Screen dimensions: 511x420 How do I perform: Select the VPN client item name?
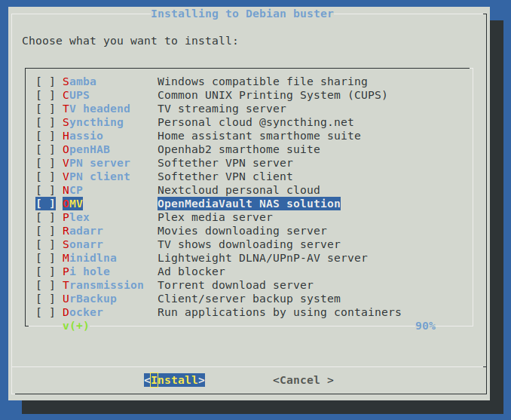[96, 176]
